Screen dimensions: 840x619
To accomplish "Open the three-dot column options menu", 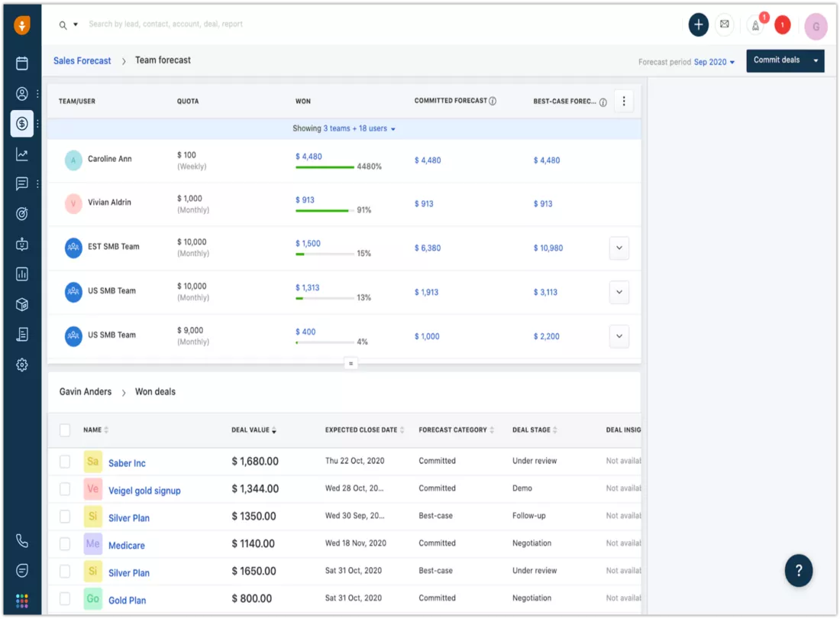I will (x=624, y=101).
